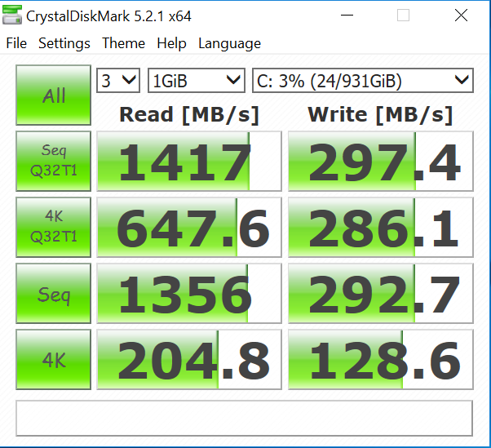
Task: Open the Help menu
Action: 171,43
